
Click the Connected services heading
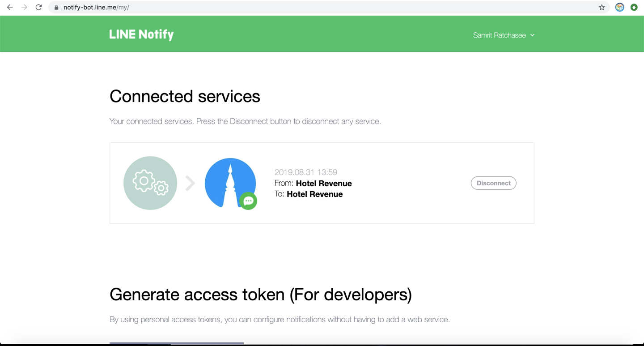coord(185,96)
